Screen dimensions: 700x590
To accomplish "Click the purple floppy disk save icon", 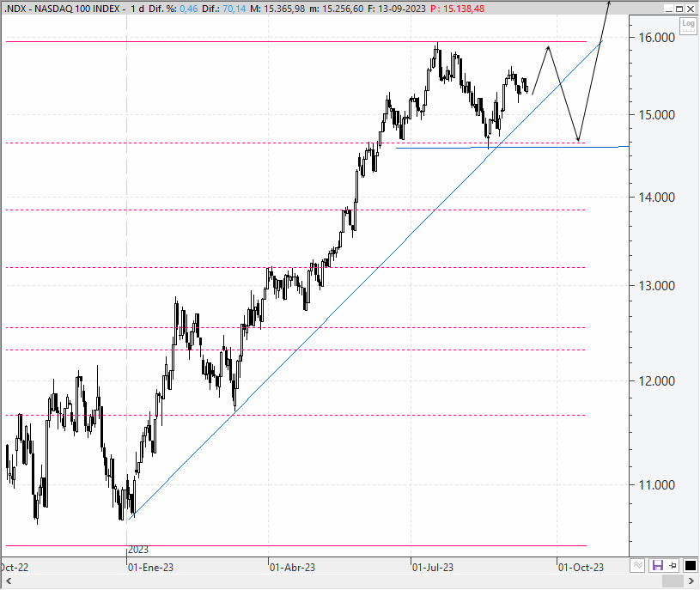I will (x=657, y=565).
